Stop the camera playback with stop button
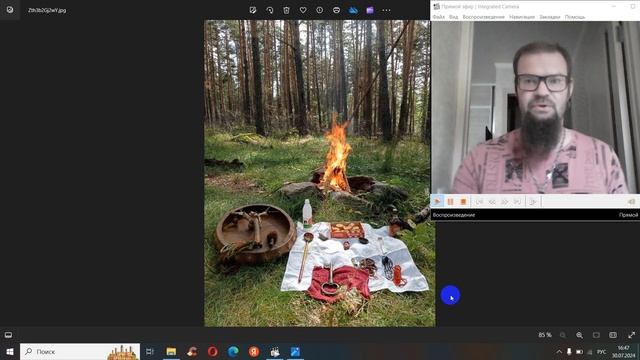This screenshot has width=640, height=360. [x=463, y=201]
